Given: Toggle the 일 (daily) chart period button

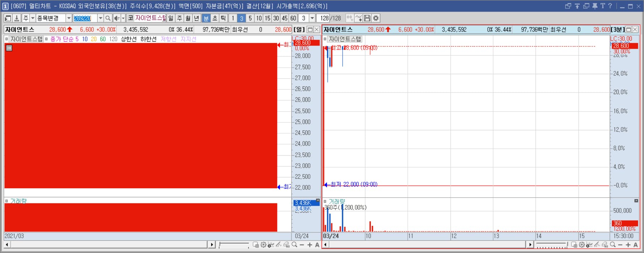Looking at the screenshot, I should pos(171,18).
